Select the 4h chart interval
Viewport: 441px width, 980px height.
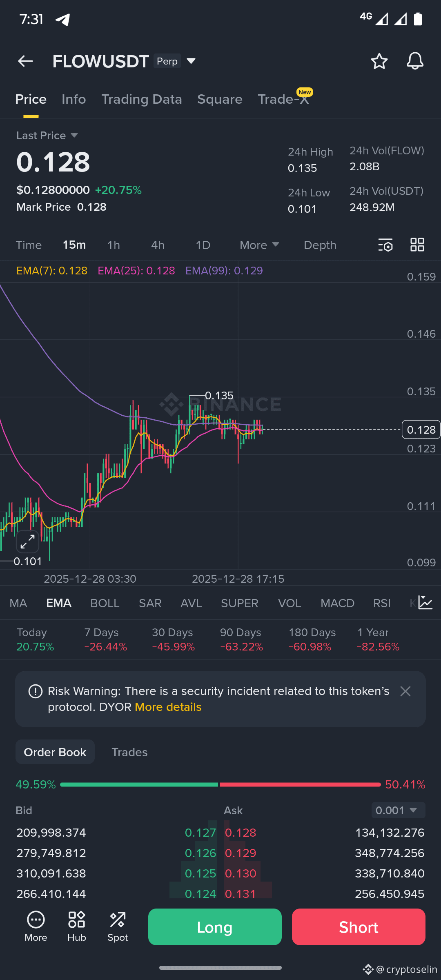pyautogui.click(x=158, y=245)
